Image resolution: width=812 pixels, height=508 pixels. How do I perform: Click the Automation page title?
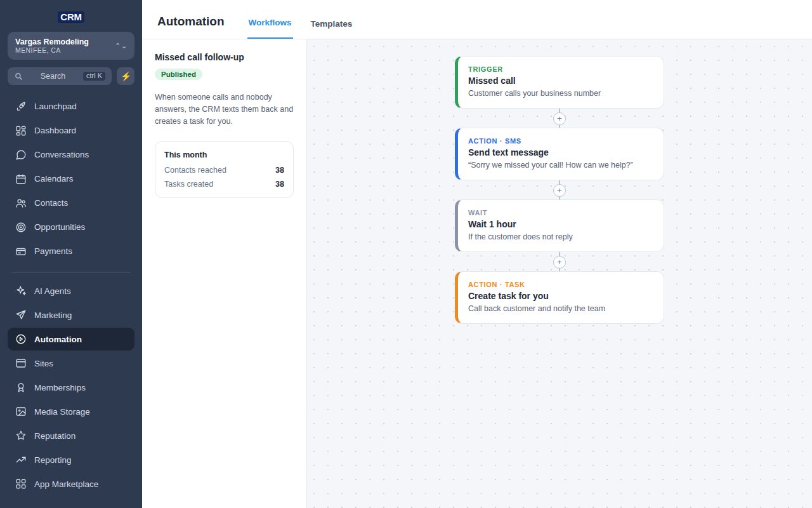point(190,22)
